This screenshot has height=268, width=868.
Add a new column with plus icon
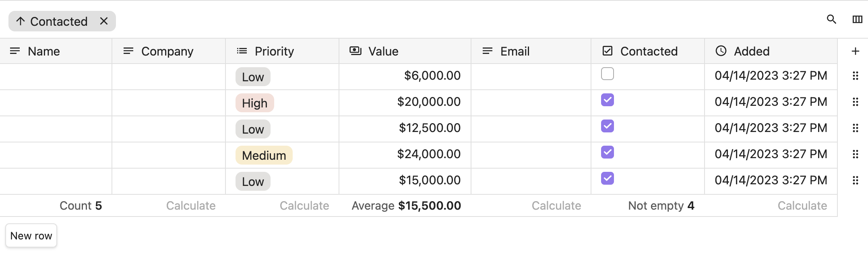click(x=856, y=51)
